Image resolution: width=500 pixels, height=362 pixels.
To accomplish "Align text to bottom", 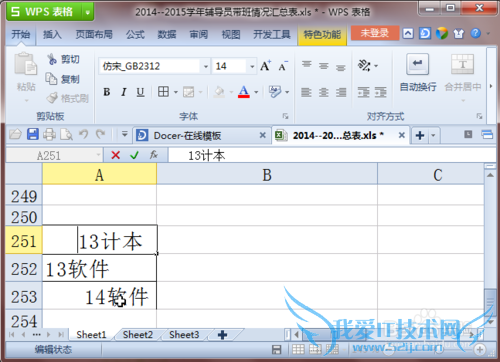I will coord(340,68).
